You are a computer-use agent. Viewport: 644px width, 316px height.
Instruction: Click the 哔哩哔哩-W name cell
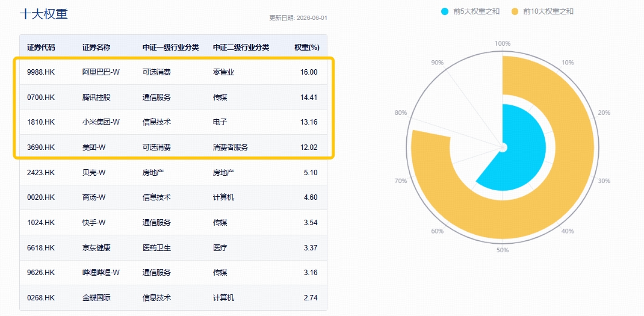click(101, 273)
